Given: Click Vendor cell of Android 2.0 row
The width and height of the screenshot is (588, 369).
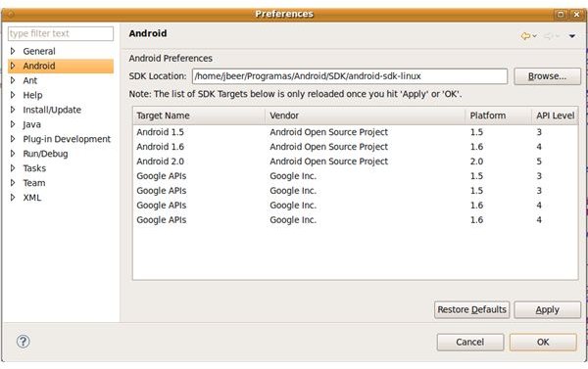Looking at the screenshot, I should click(x=328, y=161).
